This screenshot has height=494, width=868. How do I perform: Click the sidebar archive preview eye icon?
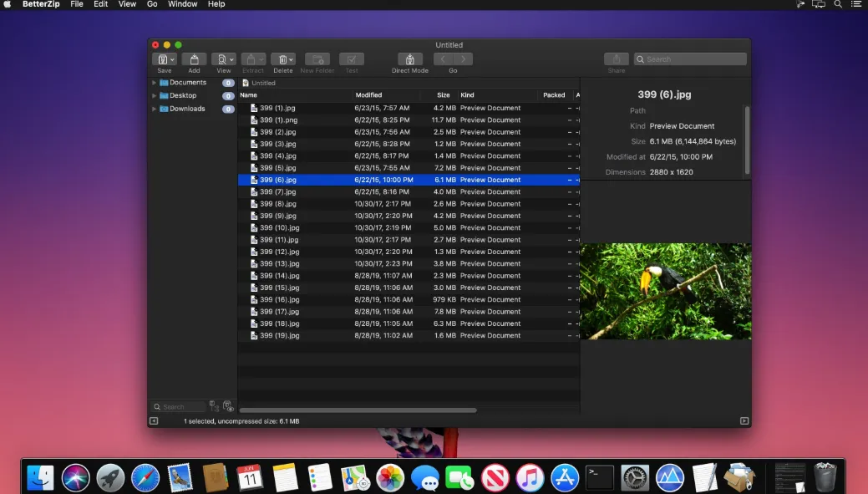click(228, 406)
